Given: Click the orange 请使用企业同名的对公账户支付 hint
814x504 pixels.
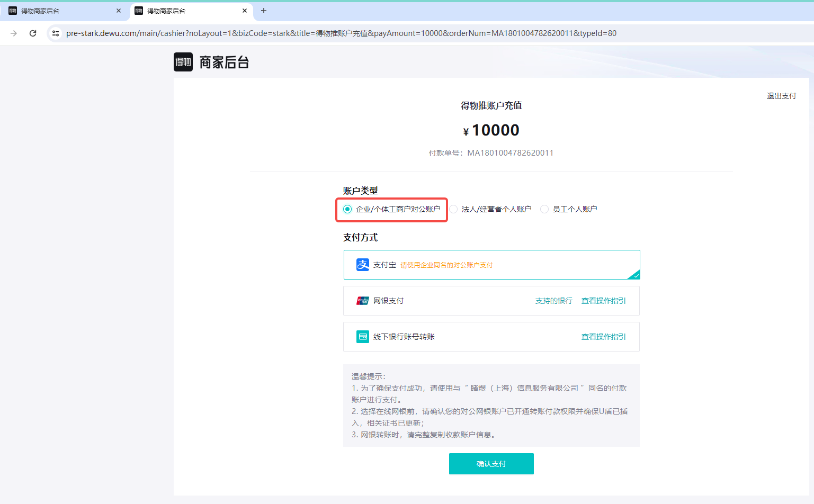Looking at the screenshot, I should (446, 265).
